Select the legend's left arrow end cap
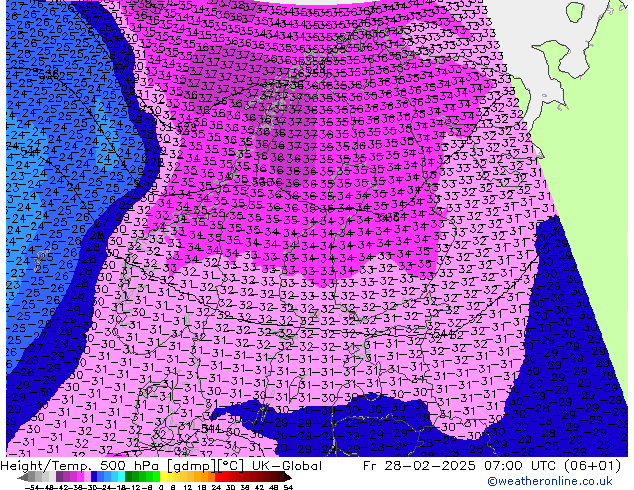 [x=23, y=477]
